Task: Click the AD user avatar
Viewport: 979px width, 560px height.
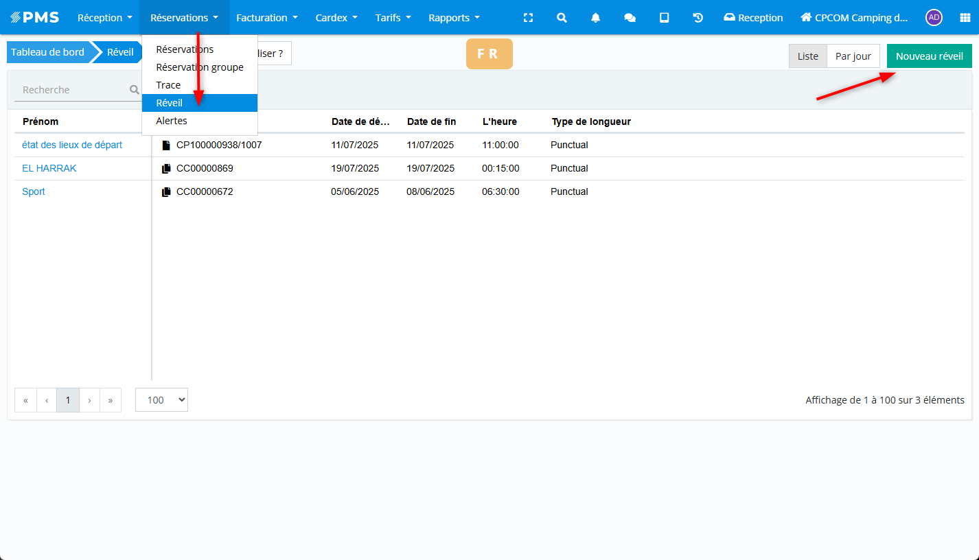Action: point(934,18)
